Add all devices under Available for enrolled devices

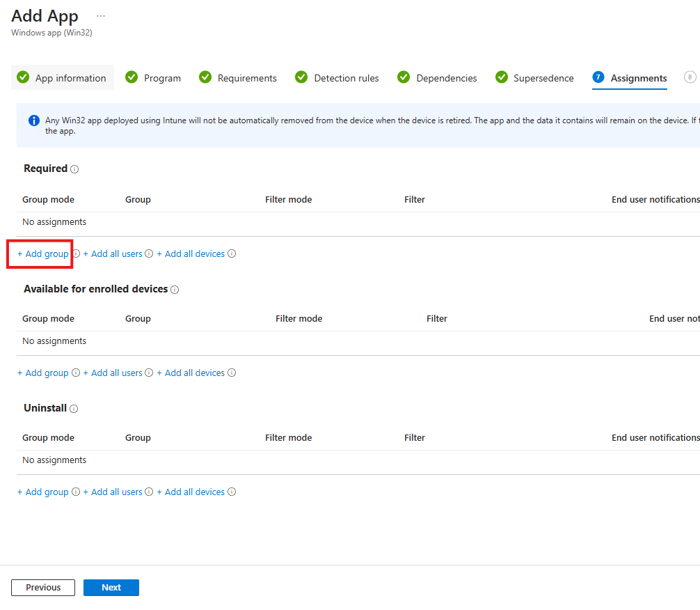[x=191, y=373]
